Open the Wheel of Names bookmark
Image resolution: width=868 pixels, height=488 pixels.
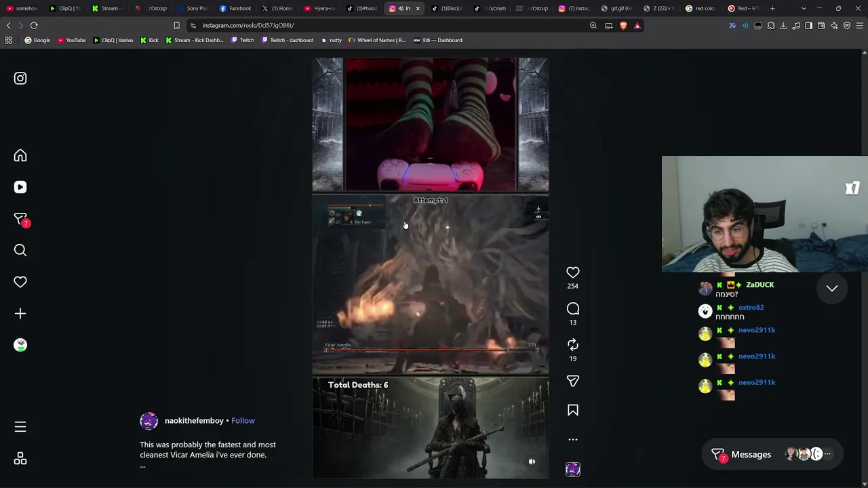(377, 41)
